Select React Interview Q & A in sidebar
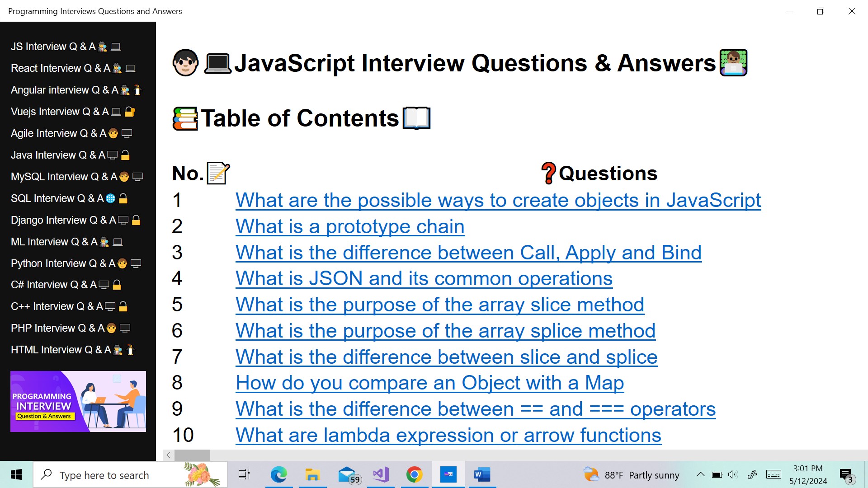Image resolution: width=868 pixels, height=488 pixels. 61,68
